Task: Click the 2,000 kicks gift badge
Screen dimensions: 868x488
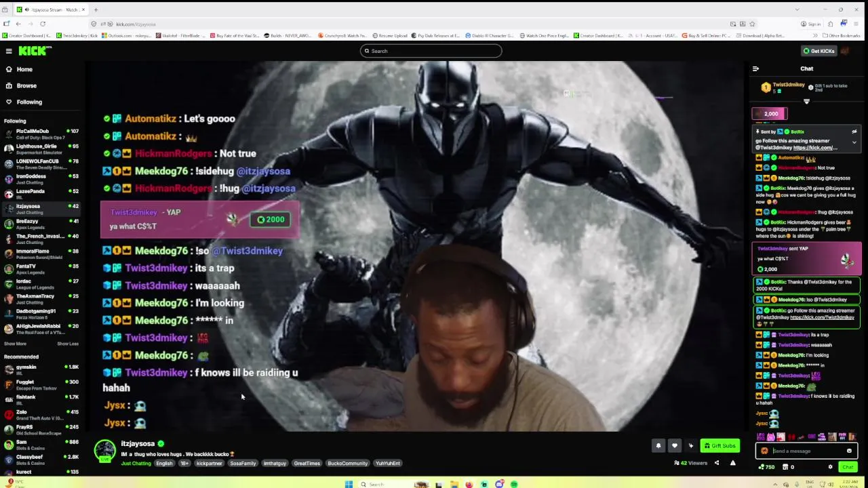Action: click(769, 114)
